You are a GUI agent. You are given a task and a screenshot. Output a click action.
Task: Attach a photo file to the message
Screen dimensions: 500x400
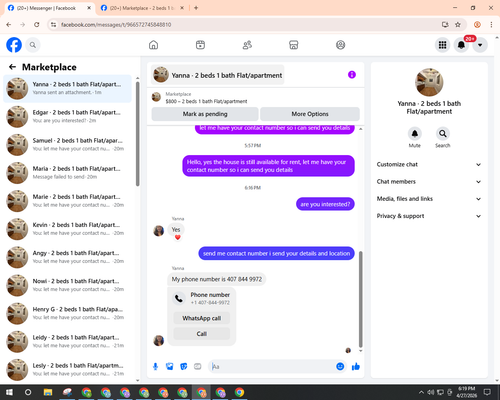170,367
